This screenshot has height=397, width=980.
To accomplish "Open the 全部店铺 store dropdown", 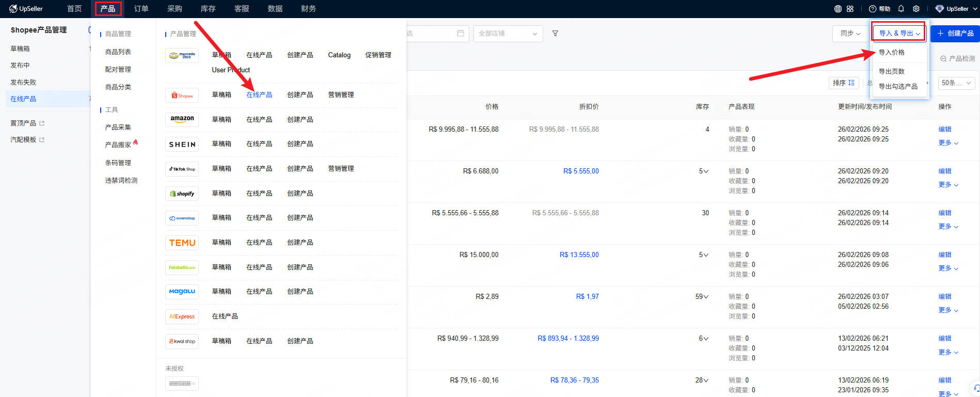I will pos(508,34).
